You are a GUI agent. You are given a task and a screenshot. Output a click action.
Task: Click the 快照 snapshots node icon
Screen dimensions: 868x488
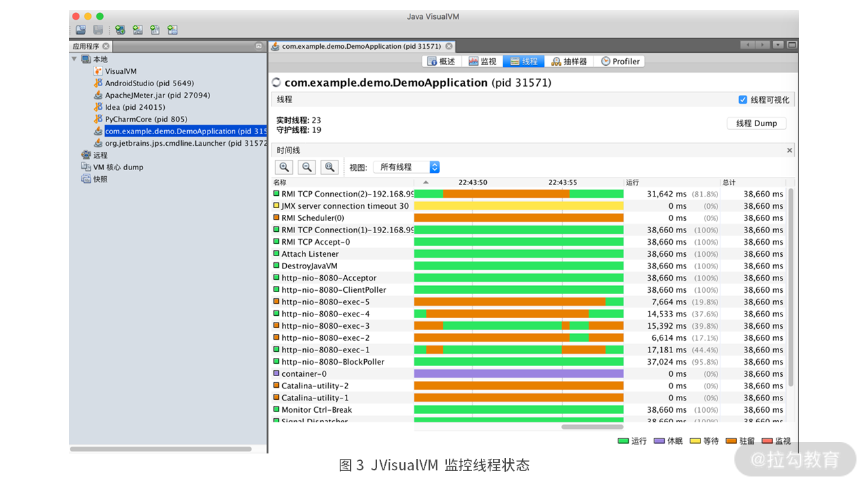pos(86,179)
